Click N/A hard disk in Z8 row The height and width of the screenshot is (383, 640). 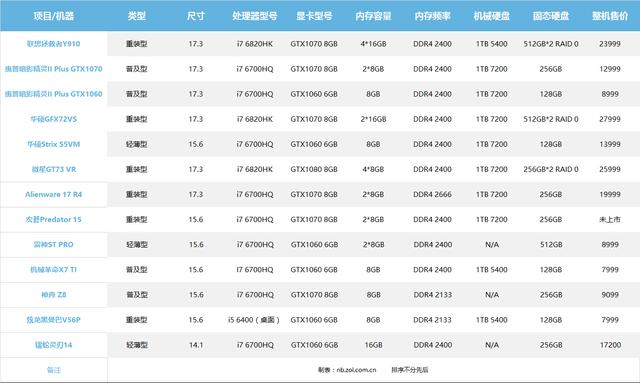pos(492,295)
